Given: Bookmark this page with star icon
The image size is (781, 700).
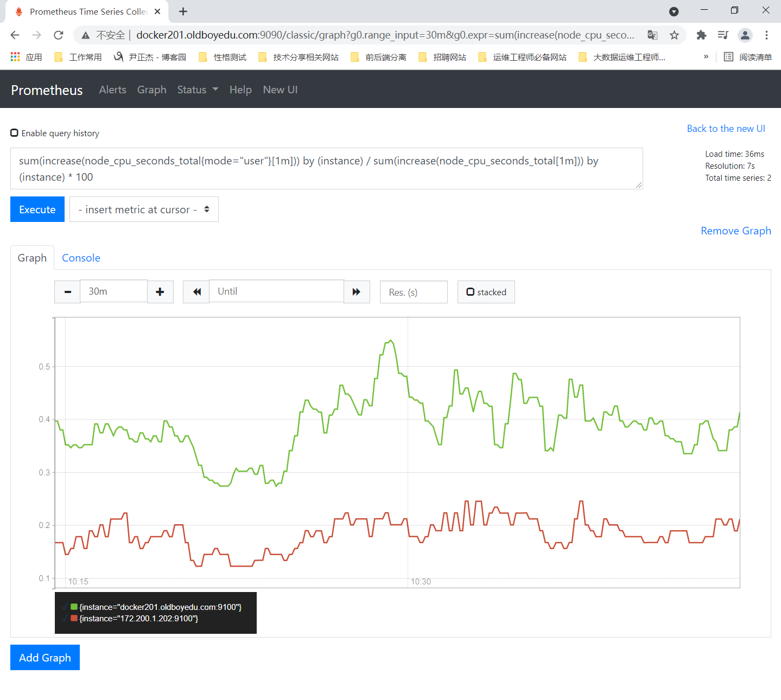Looking at the screenshot, I should [674, 35].
